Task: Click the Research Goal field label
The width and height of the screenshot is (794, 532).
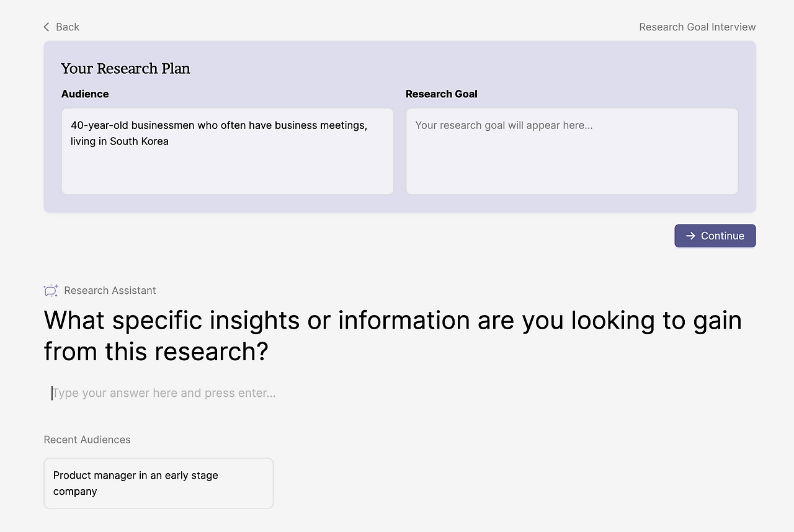Action: point(441,94)
